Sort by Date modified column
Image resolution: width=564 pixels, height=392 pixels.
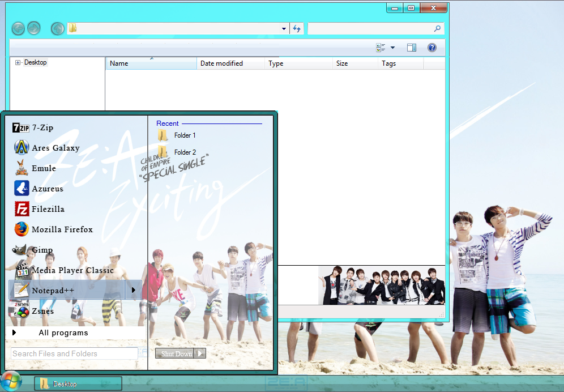(x=230, y=63)
